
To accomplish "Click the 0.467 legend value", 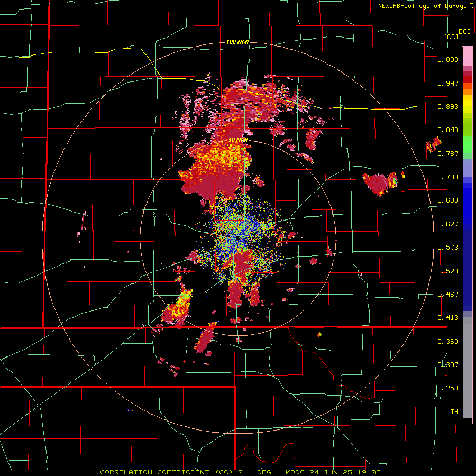I will coord(448,295).
